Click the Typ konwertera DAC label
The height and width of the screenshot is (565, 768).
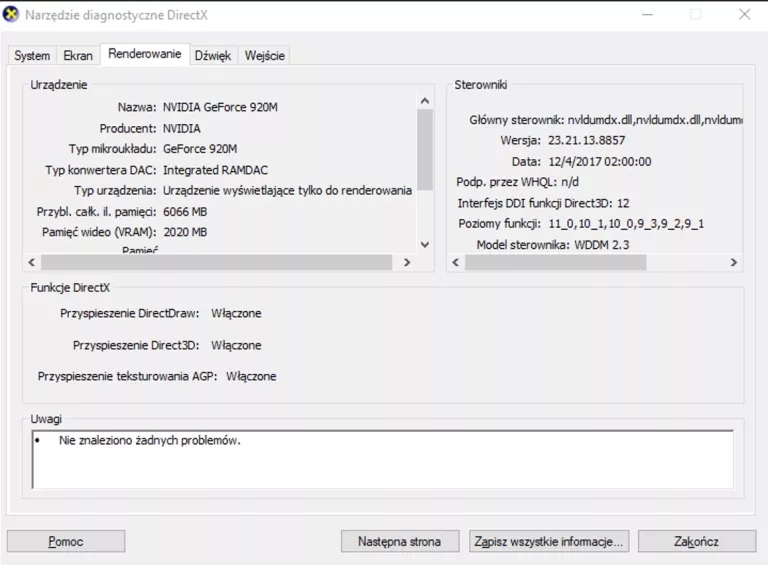pyautogui.click(x=101, y=170)
